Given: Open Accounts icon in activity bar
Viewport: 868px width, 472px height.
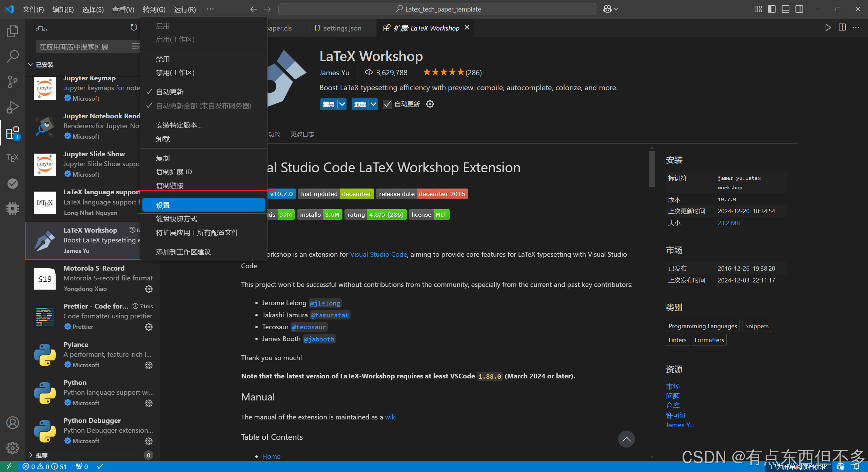Looking at the screenshot, I should (13, 423).
